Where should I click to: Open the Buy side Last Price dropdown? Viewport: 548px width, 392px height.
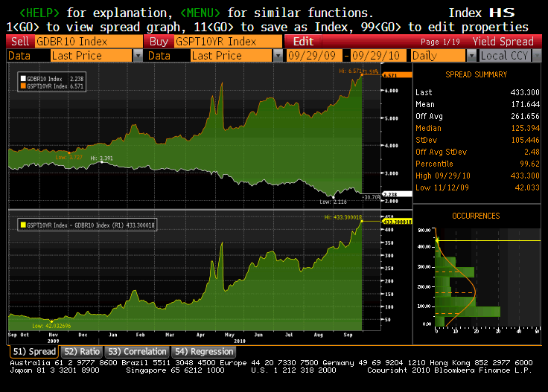278,56
